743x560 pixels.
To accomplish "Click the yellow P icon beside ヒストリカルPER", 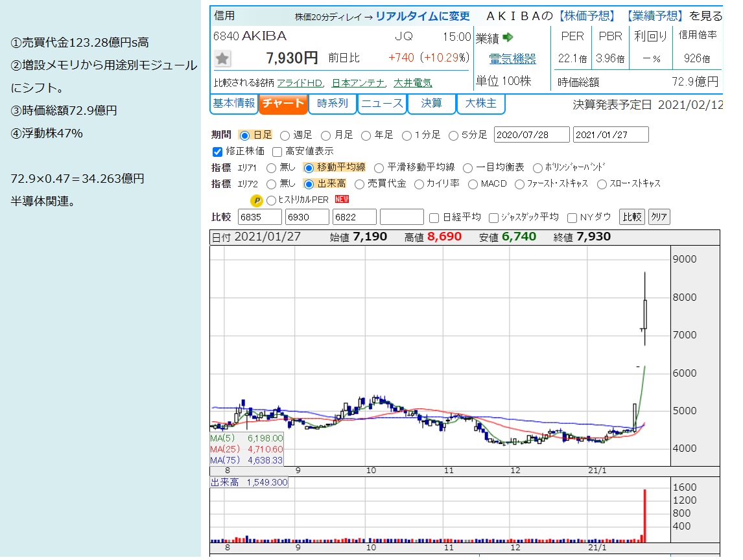I will tap(256, 200).
